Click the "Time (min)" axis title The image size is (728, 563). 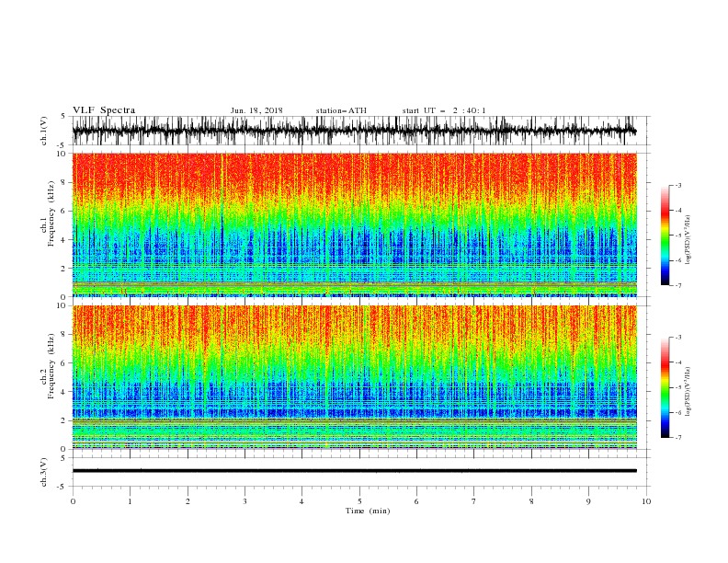368,511
